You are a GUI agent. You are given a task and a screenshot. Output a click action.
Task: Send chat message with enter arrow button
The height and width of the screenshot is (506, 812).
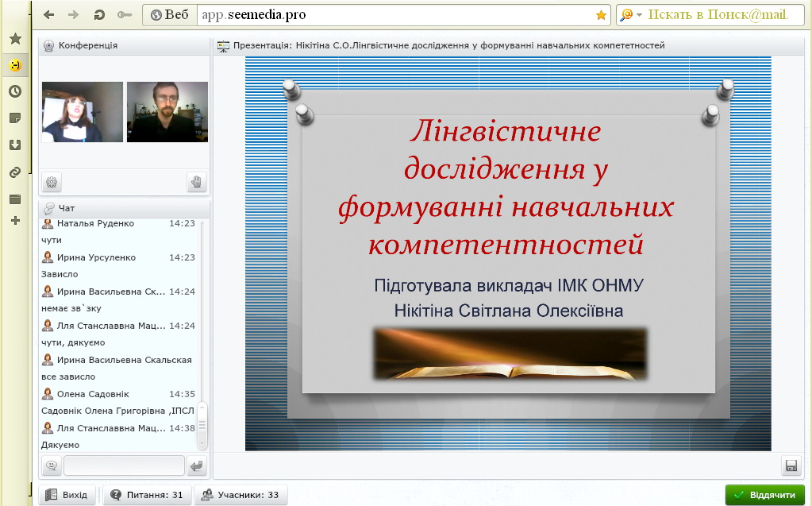click(197, 465)
